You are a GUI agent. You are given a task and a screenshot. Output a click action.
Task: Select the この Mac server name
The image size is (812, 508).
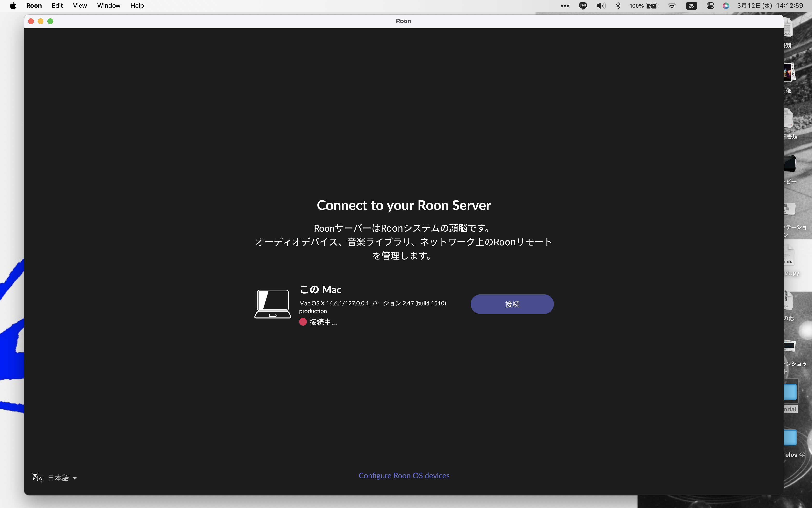(x=320, y=290)
